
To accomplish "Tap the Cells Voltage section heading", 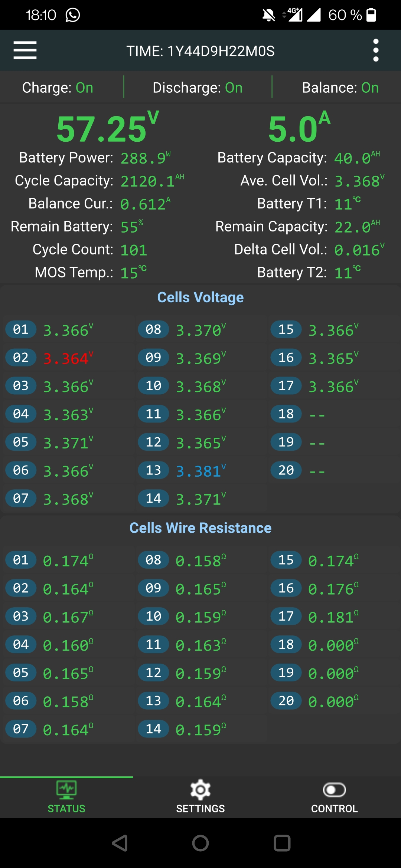I will click(x=200, y=297).
